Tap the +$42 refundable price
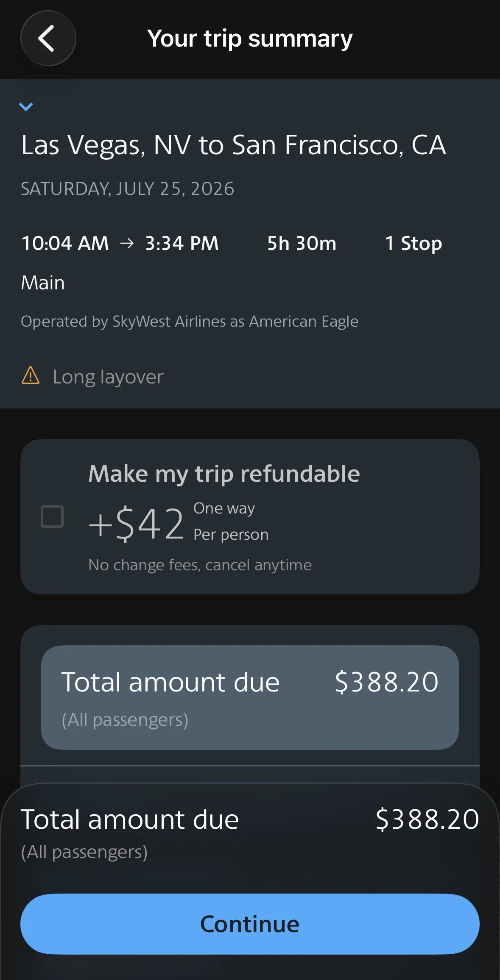The width and height of the screenshot is (500, 980). tap(136, 524)
